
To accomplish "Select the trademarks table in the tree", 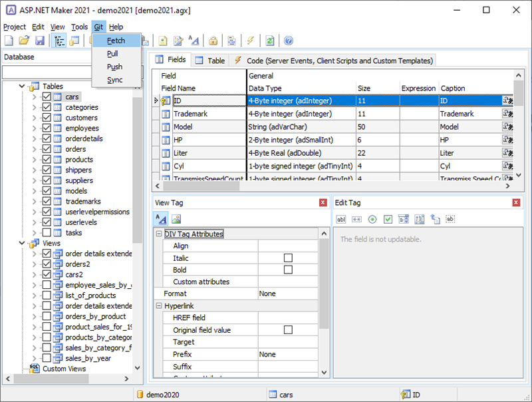I will [83, 202].
